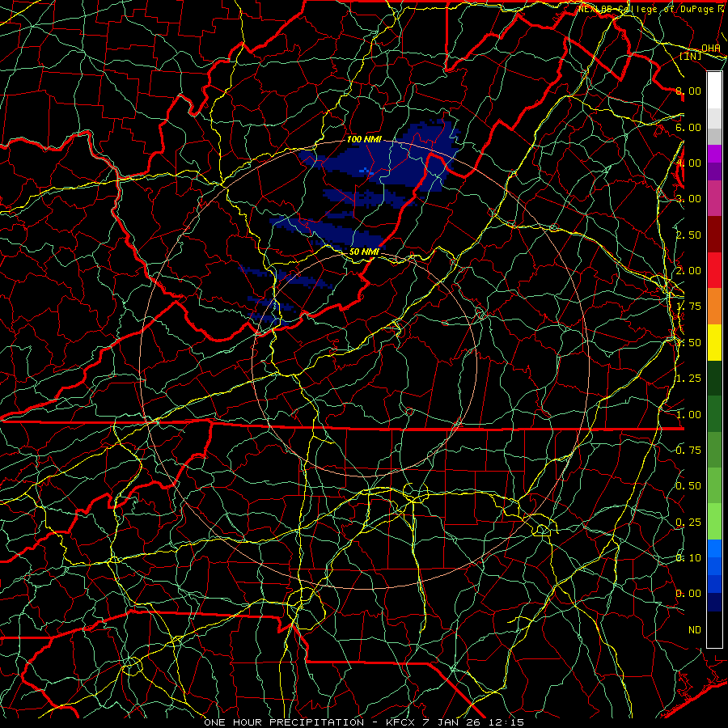Click the 0.50 legend value
Screen dimensions: 728x728
tap(688, 486)
